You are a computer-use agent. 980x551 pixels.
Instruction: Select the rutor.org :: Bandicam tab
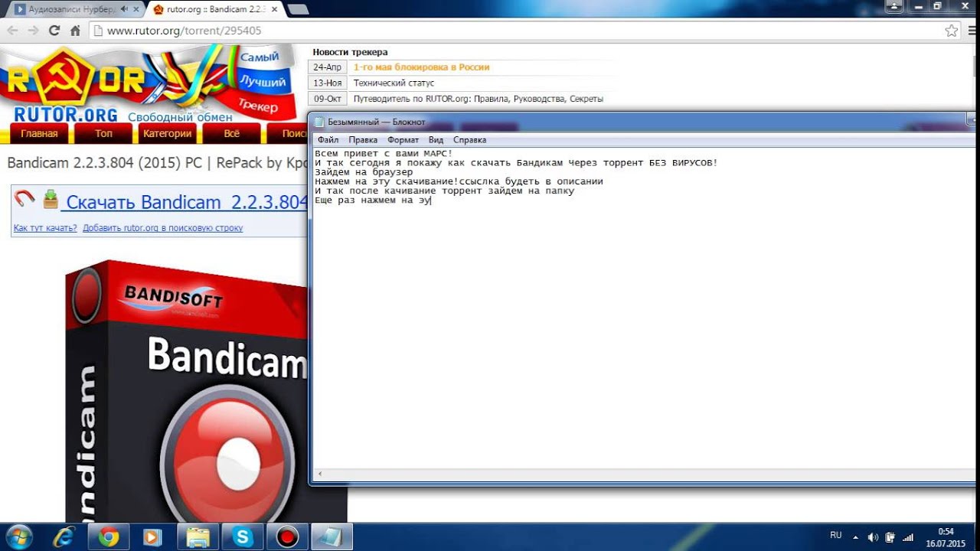[x=214, y=9]
